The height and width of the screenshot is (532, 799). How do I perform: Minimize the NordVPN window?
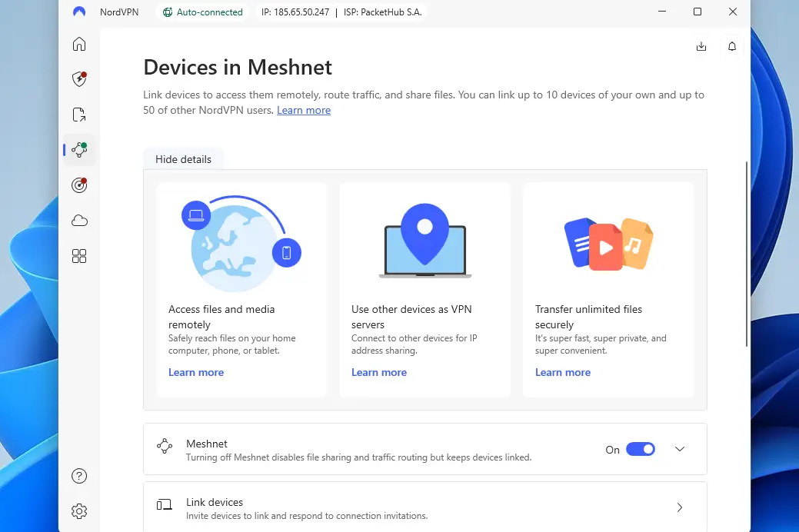click(662, 12)
